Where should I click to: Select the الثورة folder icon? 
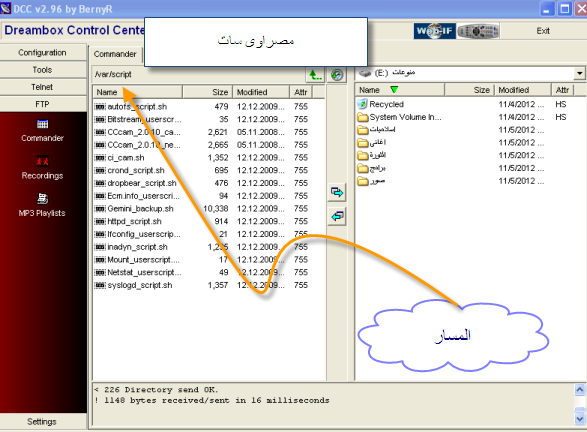point(362,155)
